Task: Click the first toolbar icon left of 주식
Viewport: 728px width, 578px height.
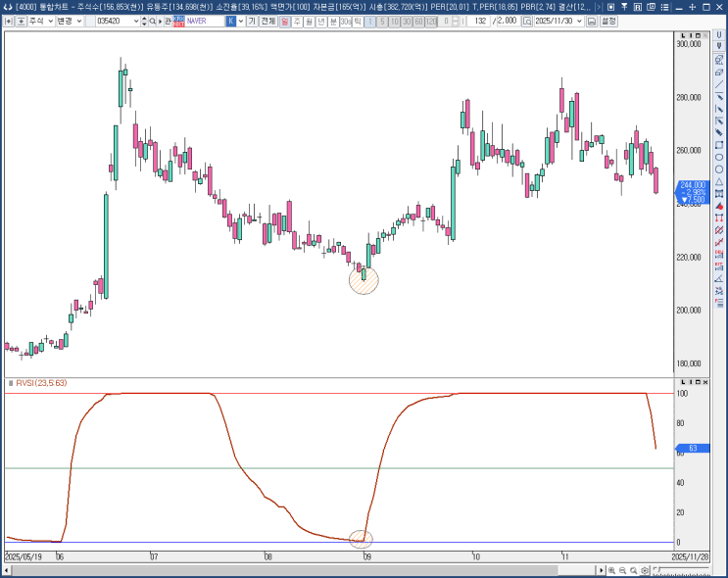Action: coord(9,22)
